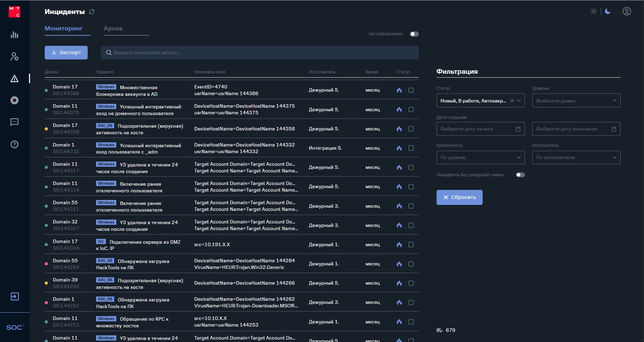Viewport: 644px width, 342px height.
Task: Click the logout arrow icon in sidebar
Action: click(15, 297)
